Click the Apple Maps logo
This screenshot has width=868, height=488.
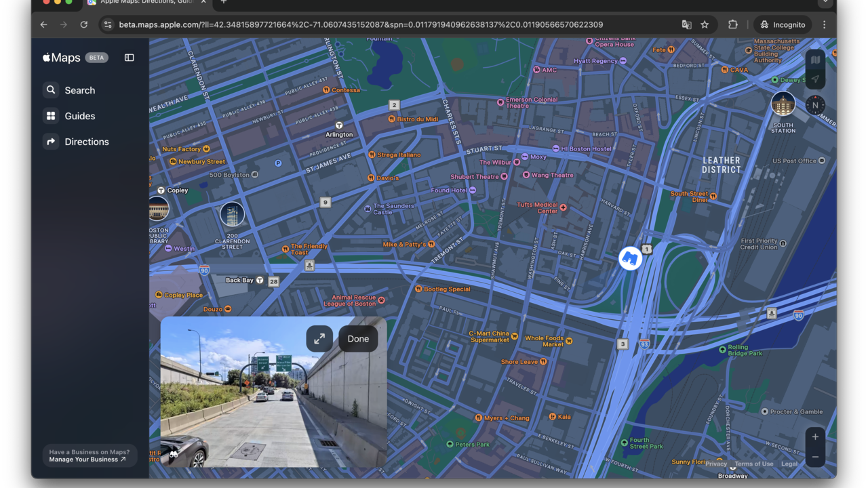(62, 58)
